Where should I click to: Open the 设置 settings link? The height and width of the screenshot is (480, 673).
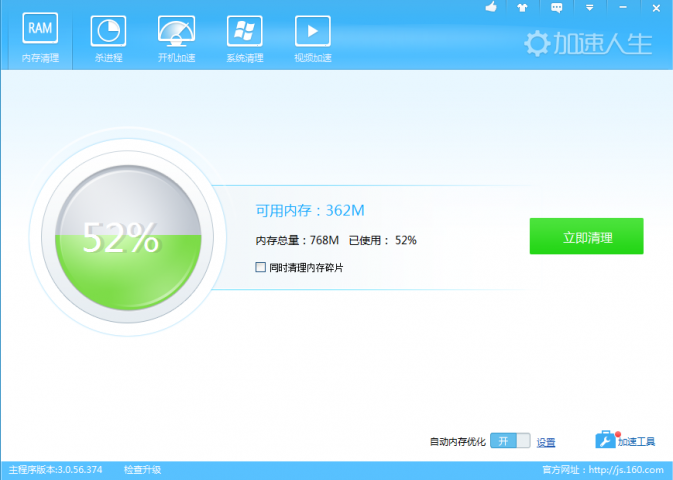click(546, 442)
